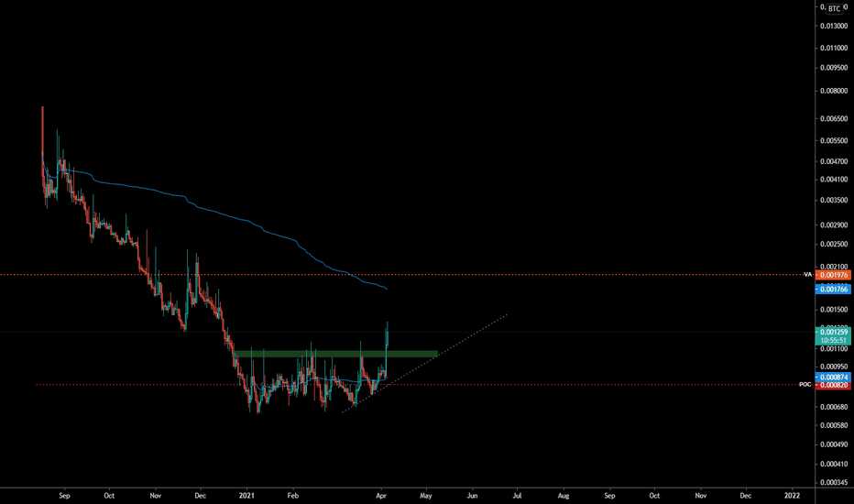The width and height of the screenshot is (854, 504).
Task: Select the current price tag 0.001259
Action: (x=833, y=332)
